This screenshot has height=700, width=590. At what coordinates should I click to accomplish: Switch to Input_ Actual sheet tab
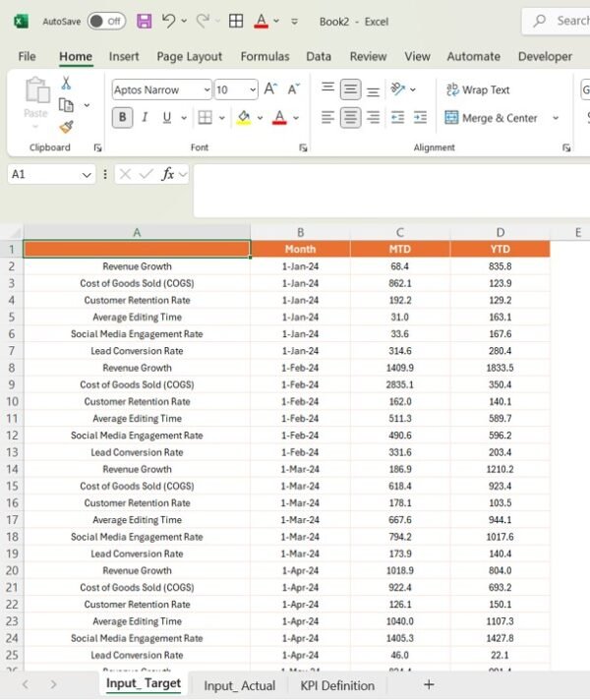click(x=239, y=685)
